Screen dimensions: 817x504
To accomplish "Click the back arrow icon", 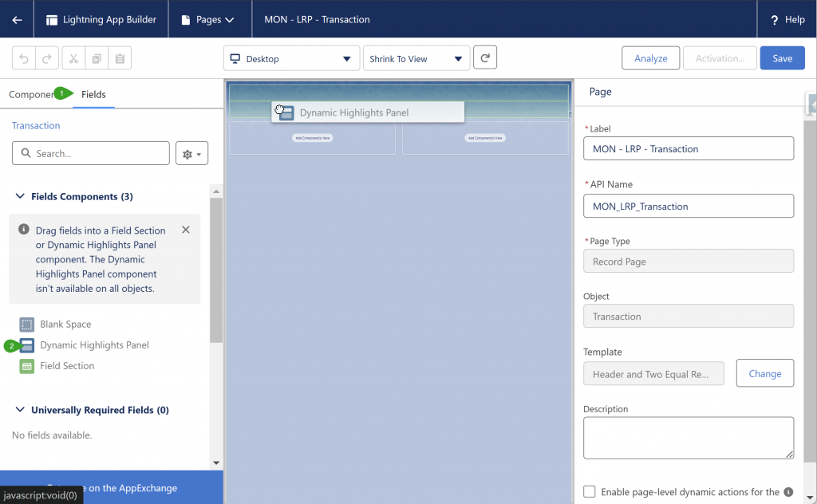I will (x=18, y=20).
